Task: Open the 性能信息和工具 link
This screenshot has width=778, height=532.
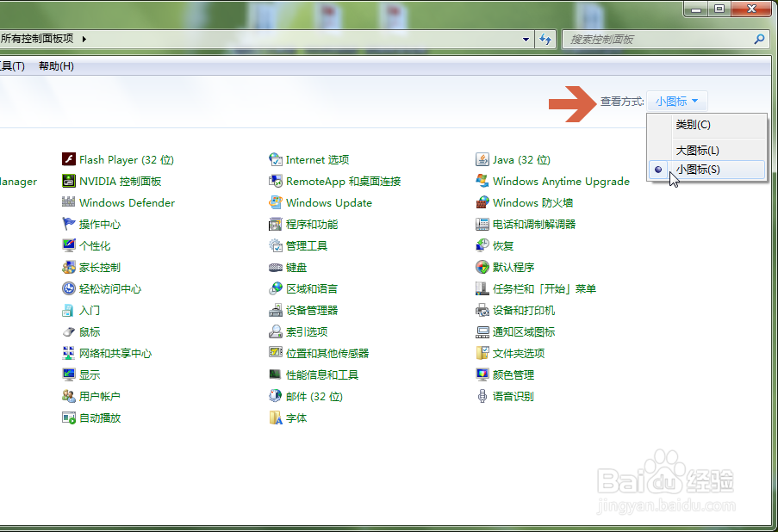Action: (322, 374)
